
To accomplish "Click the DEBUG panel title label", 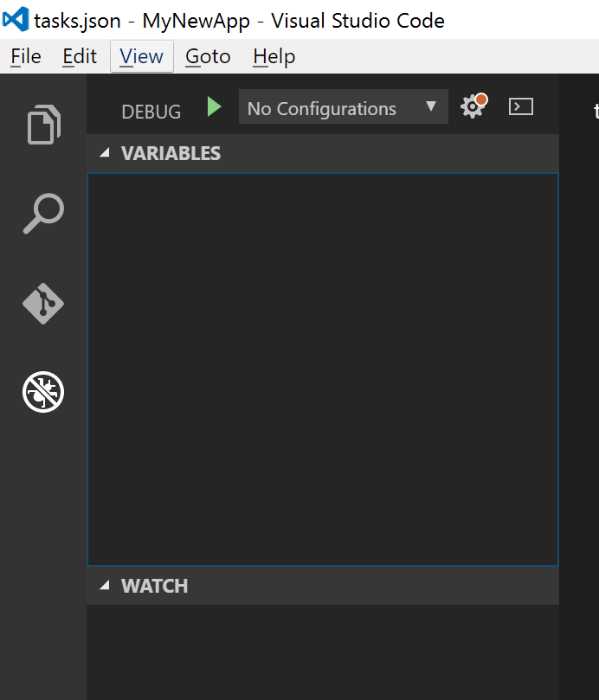I will [x=151, y=112].
